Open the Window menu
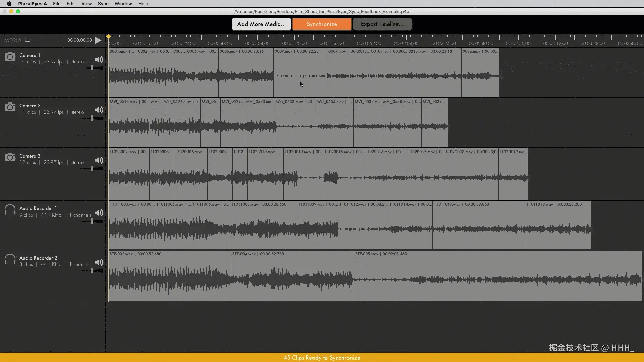The width and height of the screenshot is (644, 362). coord(123,4)
